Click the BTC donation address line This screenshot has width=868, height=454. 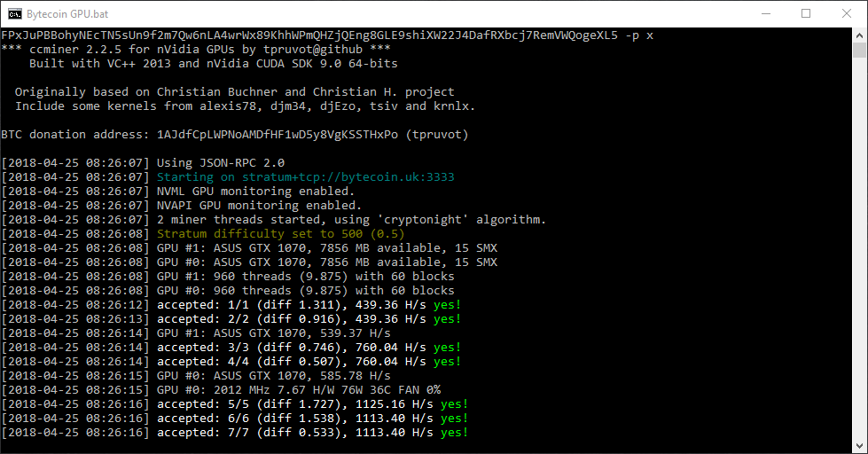tap(235, 135)
